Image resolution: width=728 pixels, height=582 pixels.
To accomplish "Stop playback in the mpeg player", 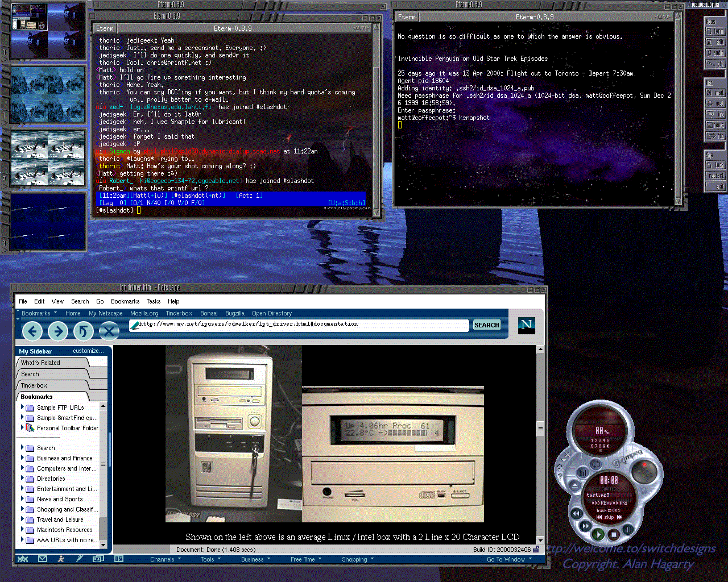I will [x=614, y=534].
